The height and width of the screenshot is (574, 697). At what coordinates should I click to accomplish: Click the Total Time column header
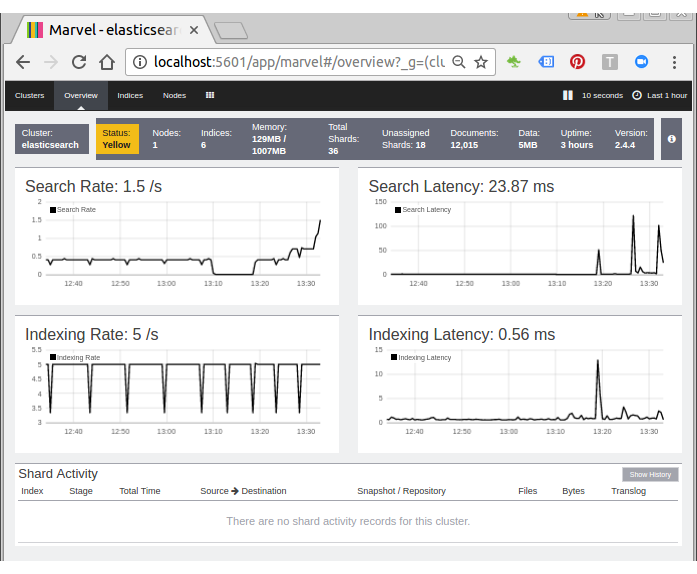140,491
